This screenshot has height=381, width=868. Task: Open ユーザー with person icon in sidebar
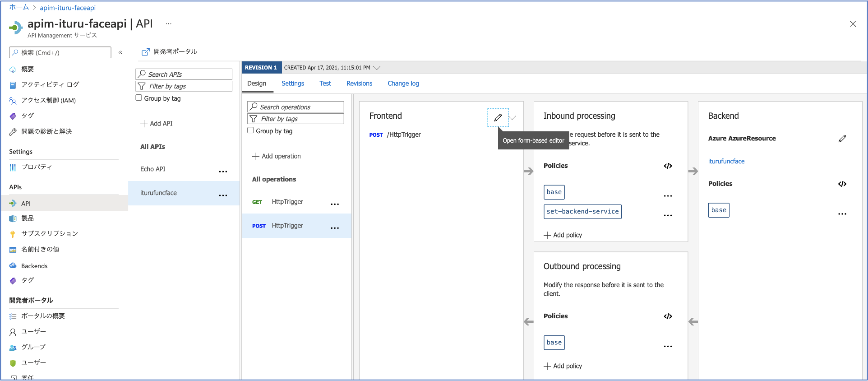coord(28,332)
